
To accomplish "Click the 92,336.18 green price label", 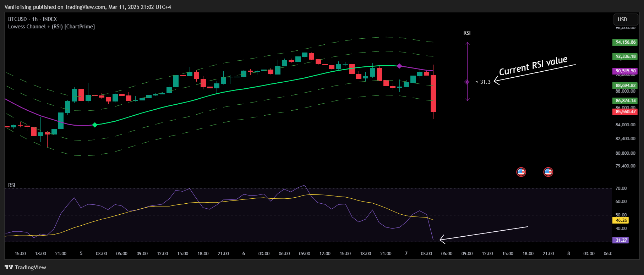I will pyautogui.click(x=625, y=56).
